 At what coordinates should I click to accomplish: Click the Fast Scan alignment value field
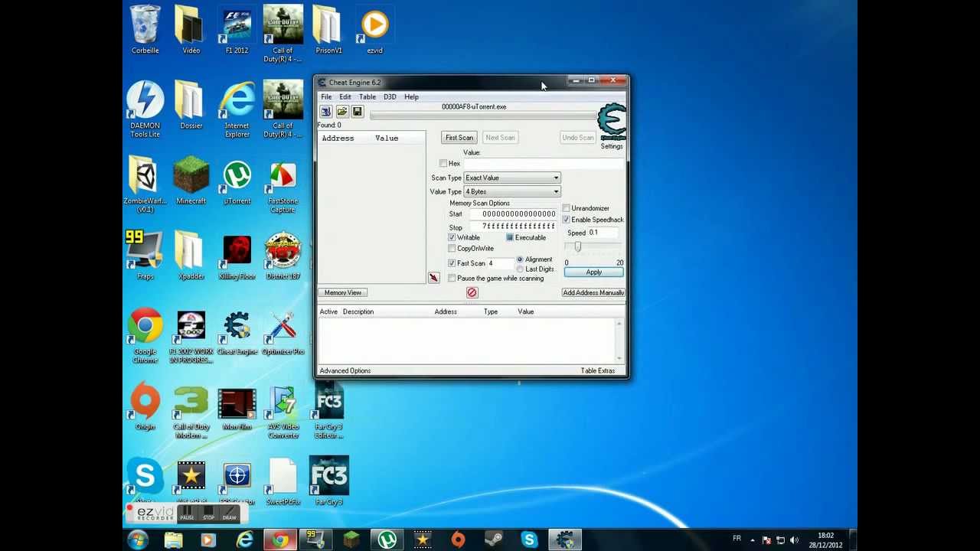coord(500,263)
